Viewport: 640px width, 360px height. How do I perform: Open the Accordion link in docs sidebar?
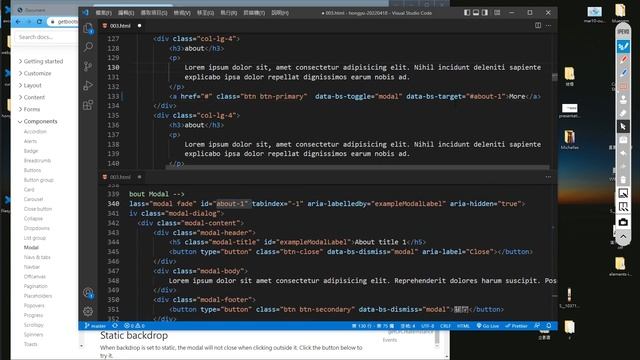click(35, 132)
